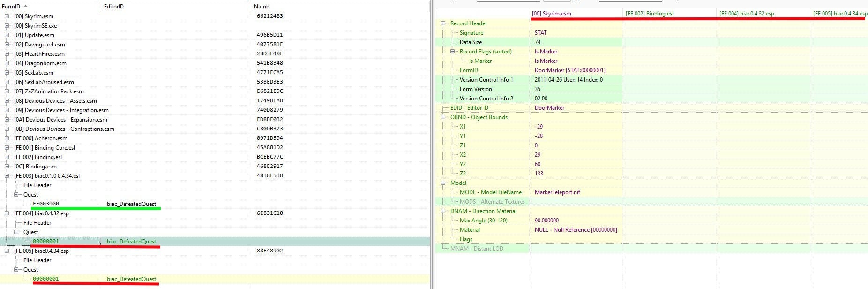868x289 pixels.
Task: Click the Y2 bounds row label
Action: tap(463, 164)
